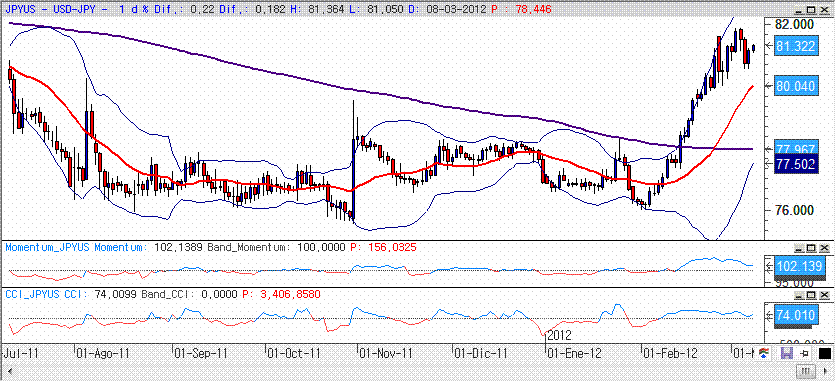This screenshot has height=382, width=836.
Task: Click the "01-Feb-12" date marker
Action: coord(670,353)
